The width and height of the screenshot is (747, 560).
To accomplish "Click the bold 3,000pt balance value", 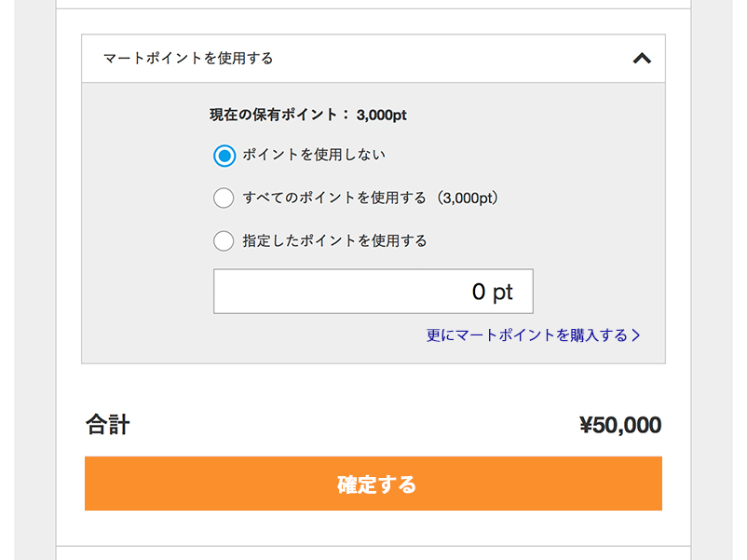I will 382,116.
